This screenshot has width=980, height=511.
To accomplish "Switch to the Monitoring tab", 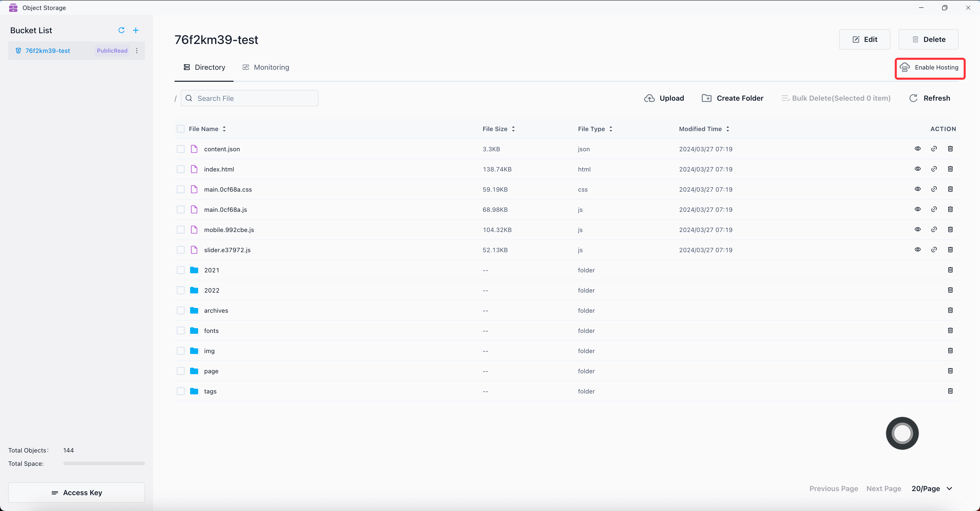I will coord(266,67).
